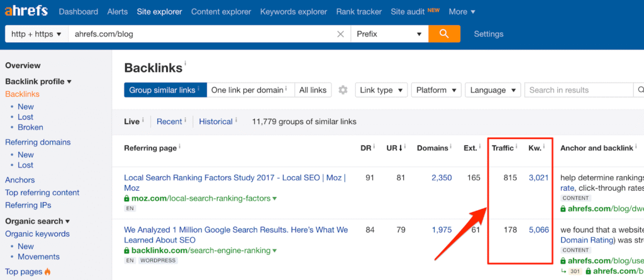Open the Prefix mode dropdown
This screenshot has width=644, height=280.
point(389,34)
